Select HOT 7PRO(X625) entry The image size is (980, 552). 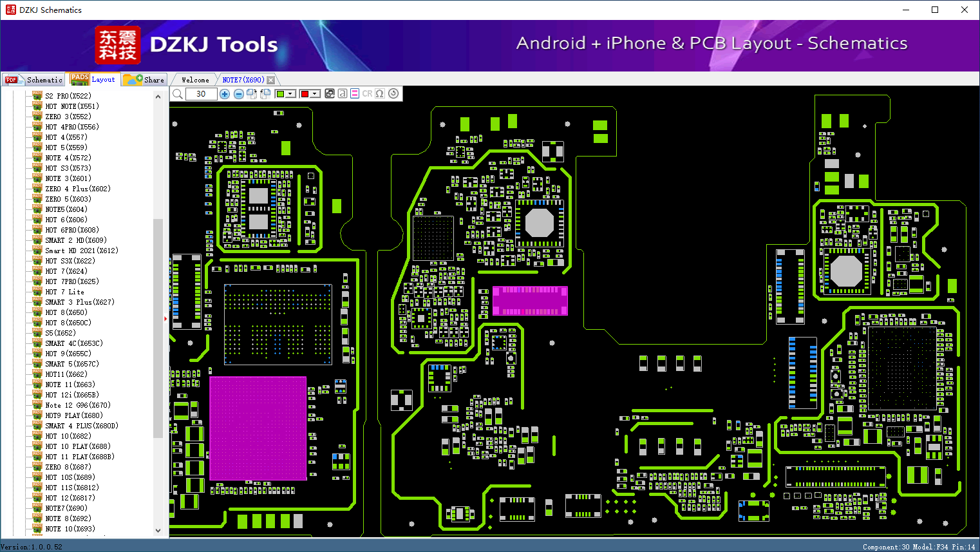coord(72,281)
